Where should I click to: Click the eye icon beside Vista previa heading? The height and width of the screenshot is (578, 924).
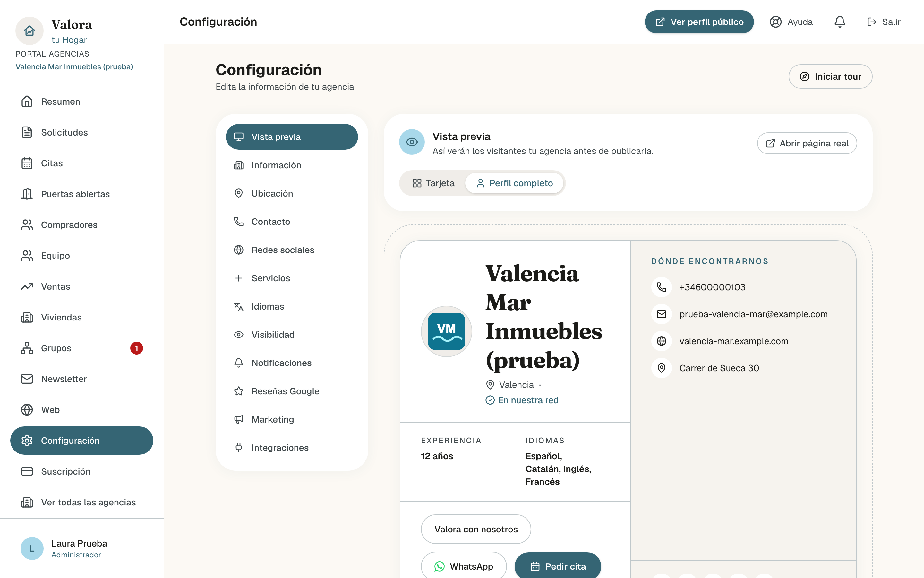[x=412, y=142]
